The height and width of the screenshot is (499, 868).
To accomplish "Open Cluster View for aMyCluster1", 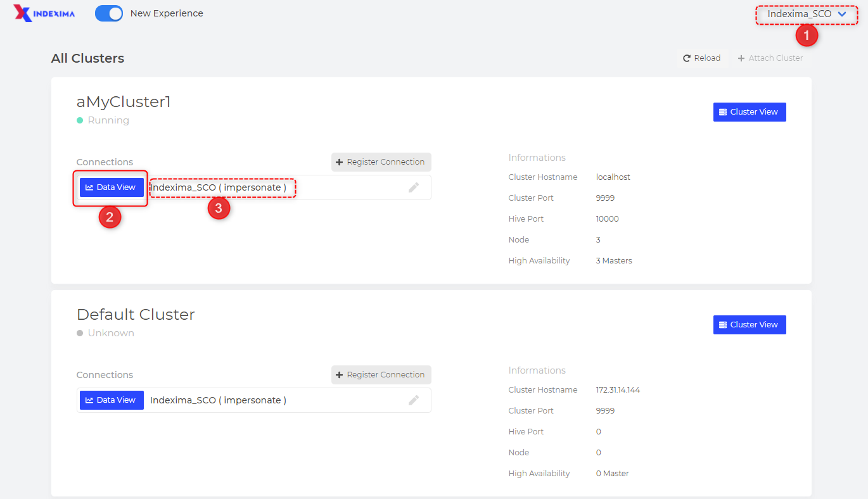I will coord(750,112).
